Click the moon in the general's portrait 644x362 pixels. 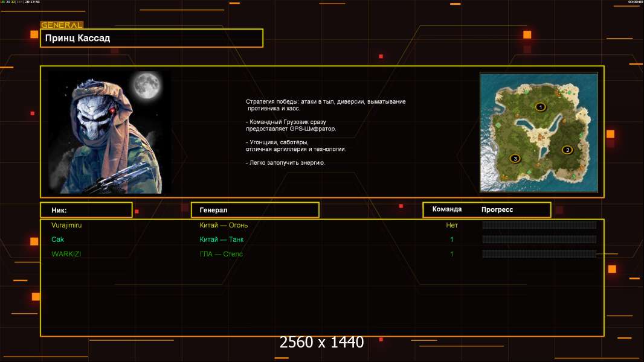(146, 85)
